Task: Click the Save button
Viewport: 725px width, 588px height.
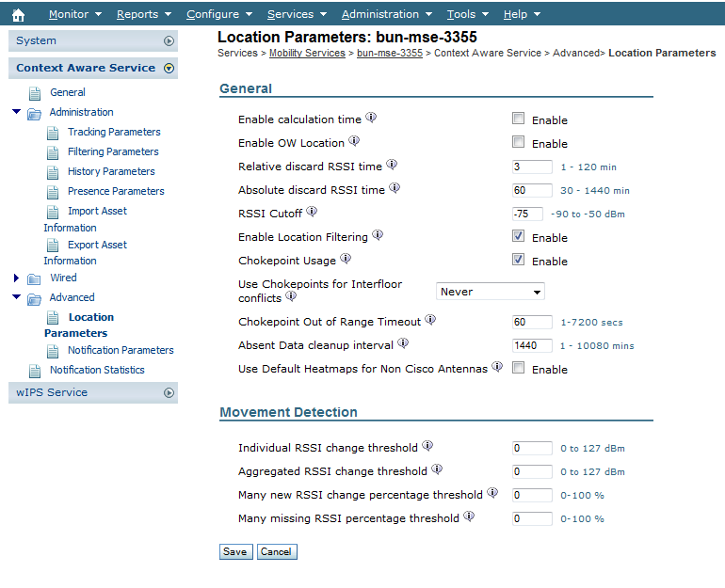Action: (x=235, y=551)
